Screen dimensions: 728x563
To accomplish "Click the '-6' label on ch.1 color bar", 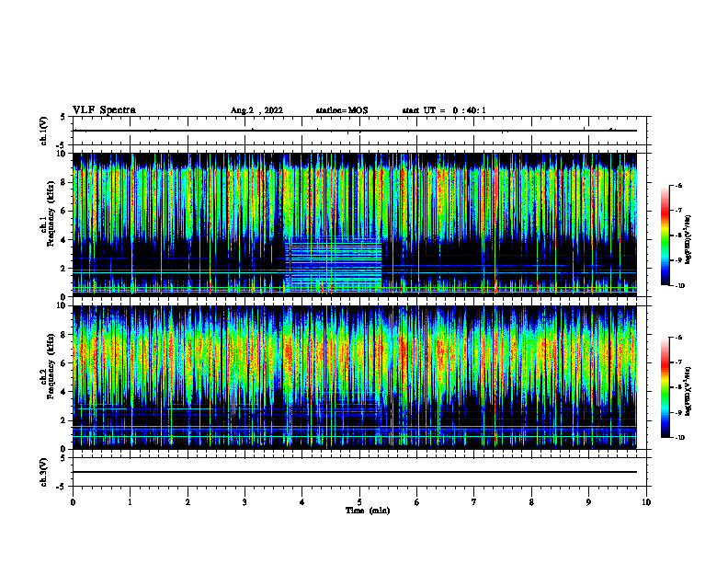I will point(679,185).
